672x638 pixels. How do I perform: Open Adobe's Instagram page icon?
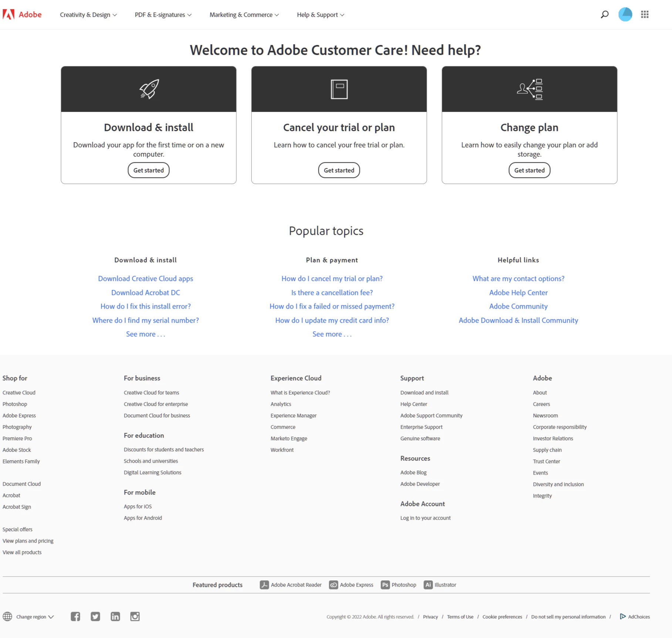point(135,617)
